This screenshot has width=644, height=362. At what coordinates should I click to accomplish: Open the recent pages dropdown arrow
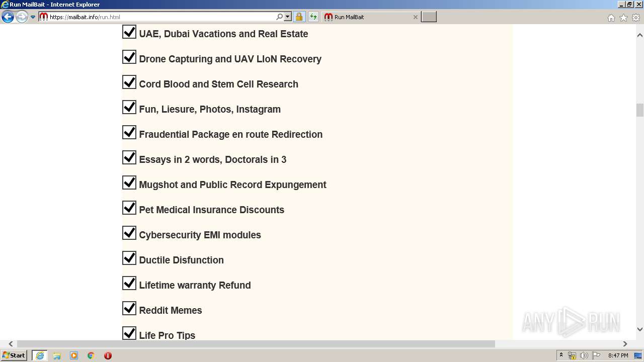[33, 17]
